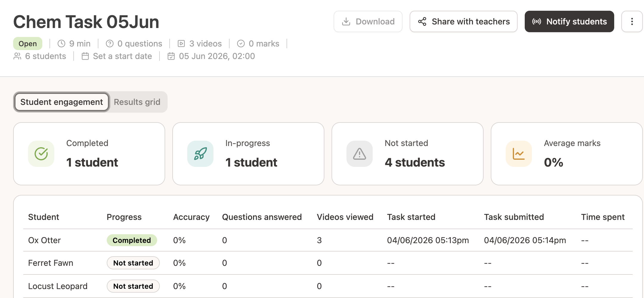Sort by Student column header
644x298 pixels.
tap(44, 217)
